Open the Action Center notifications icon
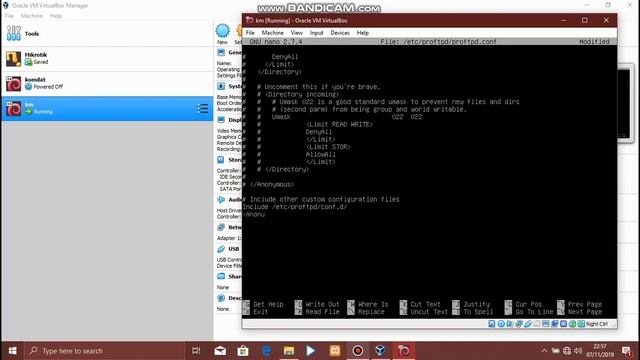Viewport: 640px width, 360px height. point(627,351)
